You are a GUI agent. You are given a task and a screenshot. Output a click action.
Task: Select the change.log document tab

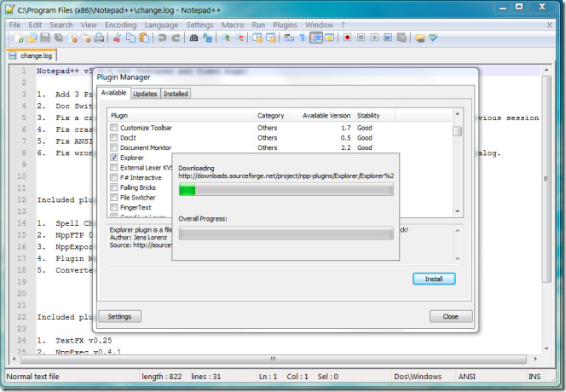pos(32,55)
